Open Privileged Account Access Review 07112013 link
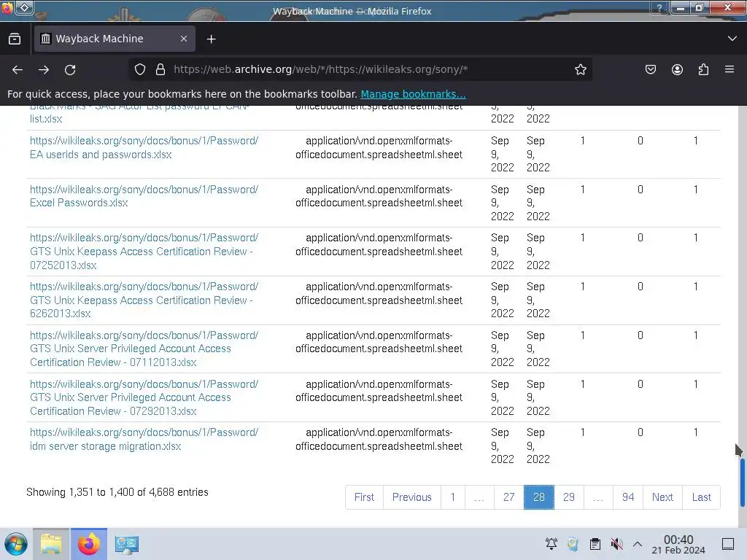The image size is (747, 560). click(144, 349)
